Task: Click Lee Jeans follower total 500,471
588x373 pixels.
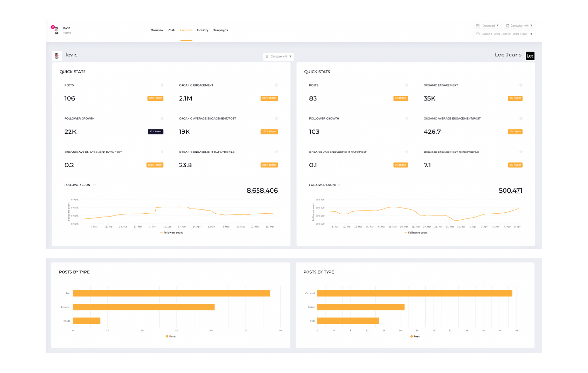Action: tap(510, 191)
